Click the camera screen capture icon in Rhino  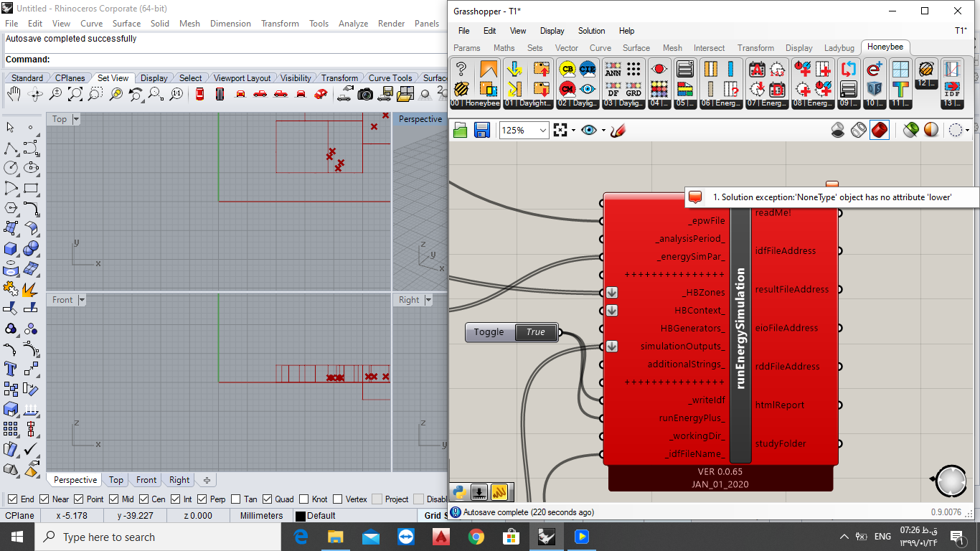[x=366, y=93]
